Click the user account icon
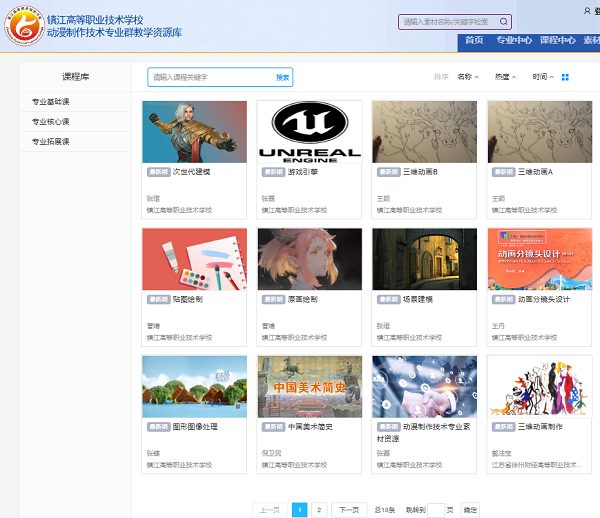 pos(587,11)
